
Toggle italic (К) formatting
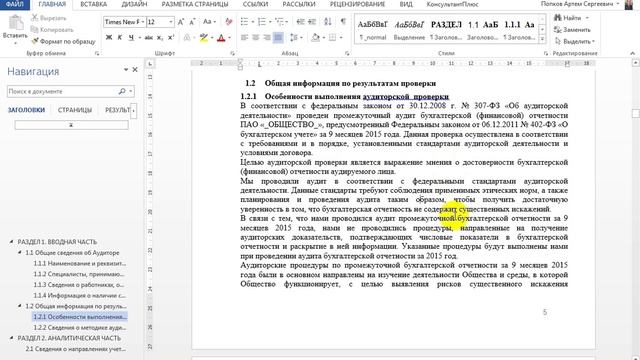(x=120, y=38)
